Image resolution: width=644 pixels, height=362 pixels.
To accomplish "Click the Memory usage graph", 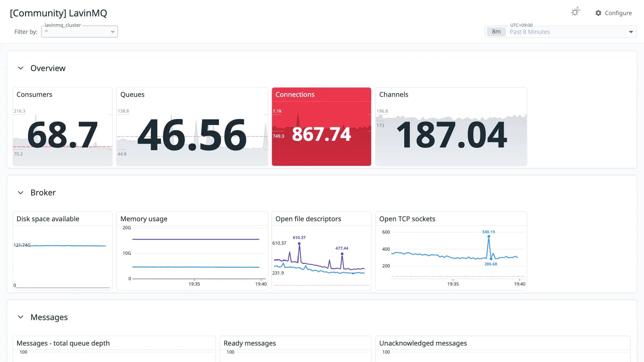I will tap(192, 257).
